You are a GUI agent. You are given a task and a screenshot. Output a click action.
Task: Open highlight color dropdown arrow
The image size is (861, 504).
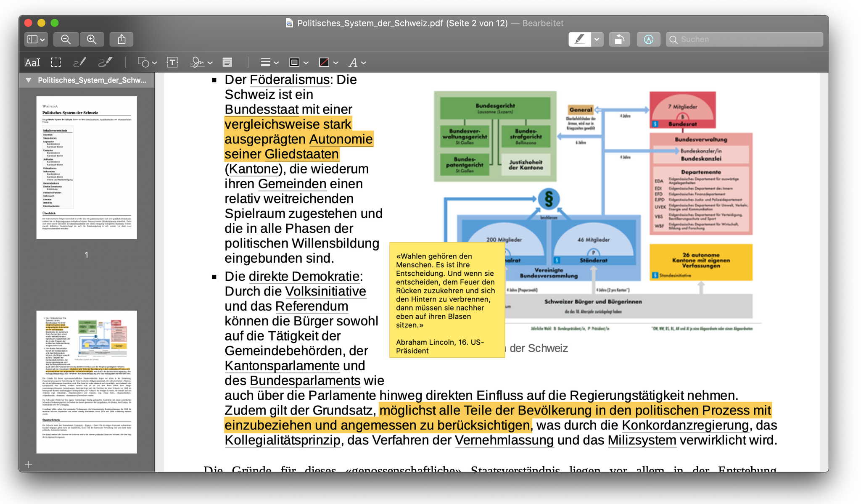597,40
